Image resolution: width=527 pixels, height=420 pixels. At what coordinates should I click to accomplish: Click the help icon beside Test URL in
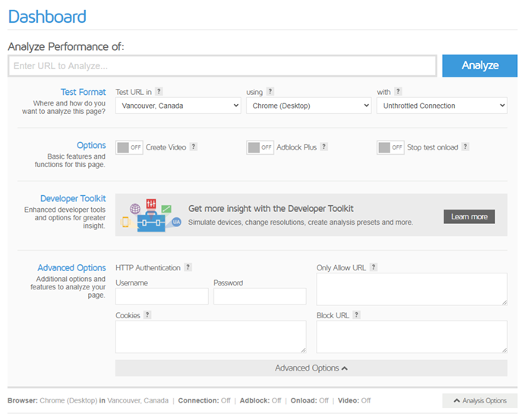[x=159, y=91]
